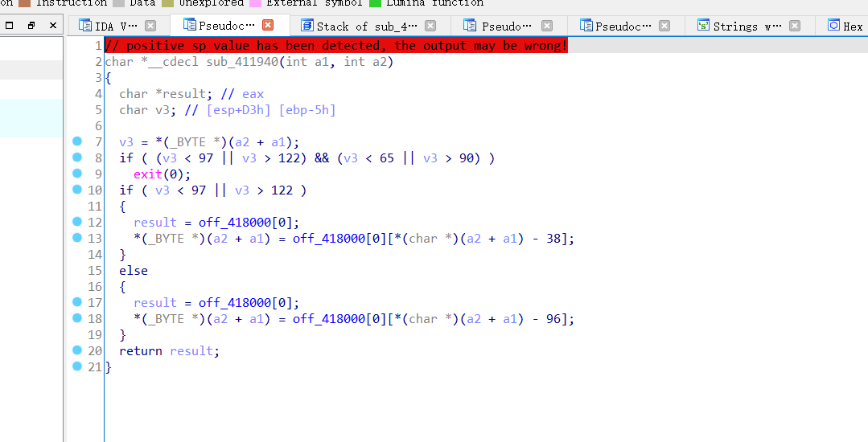Toggle breakpoint dot on line 17
Screen dimensions: 868x442
77,302
